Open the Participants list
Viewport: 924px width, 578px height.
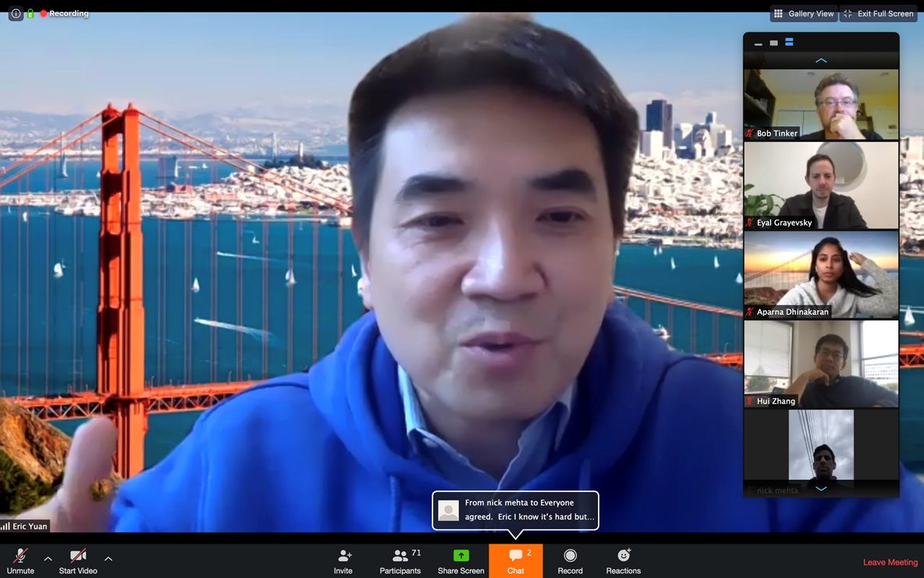point(400,561)
